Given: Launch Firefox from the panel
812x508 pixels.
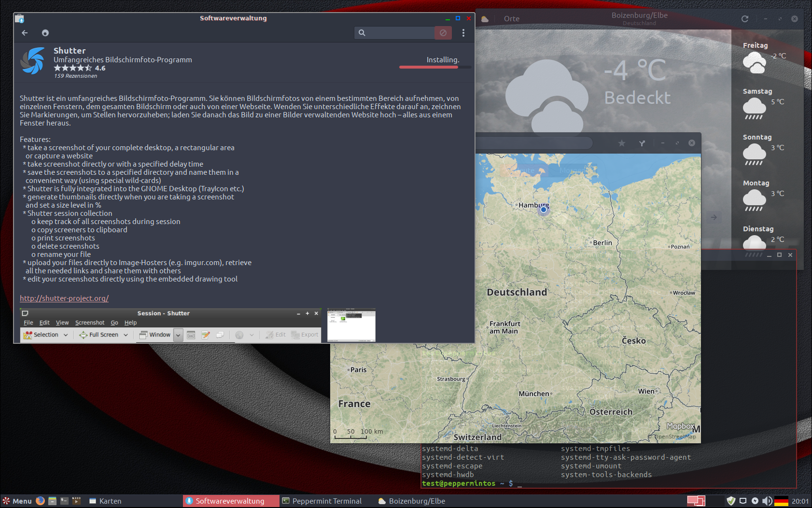Looking at the screenshot, I should coord(41,501).
